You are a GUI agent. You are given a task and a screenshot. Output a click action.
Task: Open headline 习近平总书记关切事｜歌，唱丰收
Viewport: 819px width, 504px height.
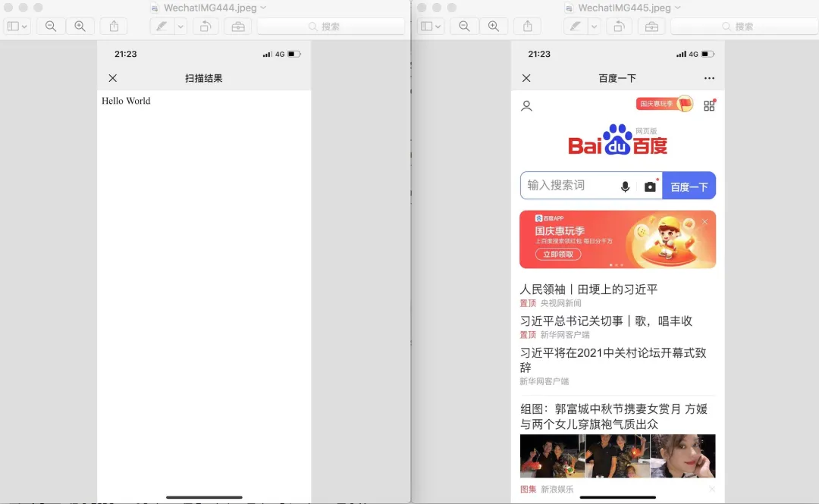(x=606, y=321)
